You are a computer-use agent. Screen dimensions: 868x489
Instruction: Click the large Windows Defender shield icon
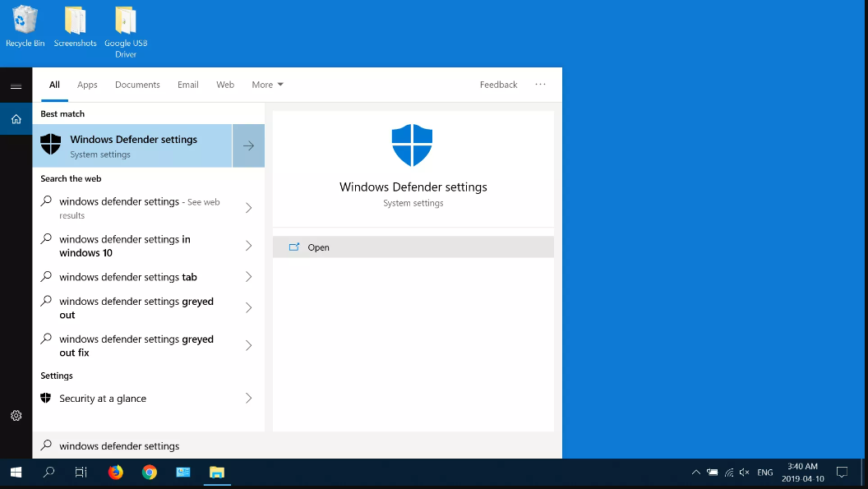pyautogui.click(x=412, y=145)
